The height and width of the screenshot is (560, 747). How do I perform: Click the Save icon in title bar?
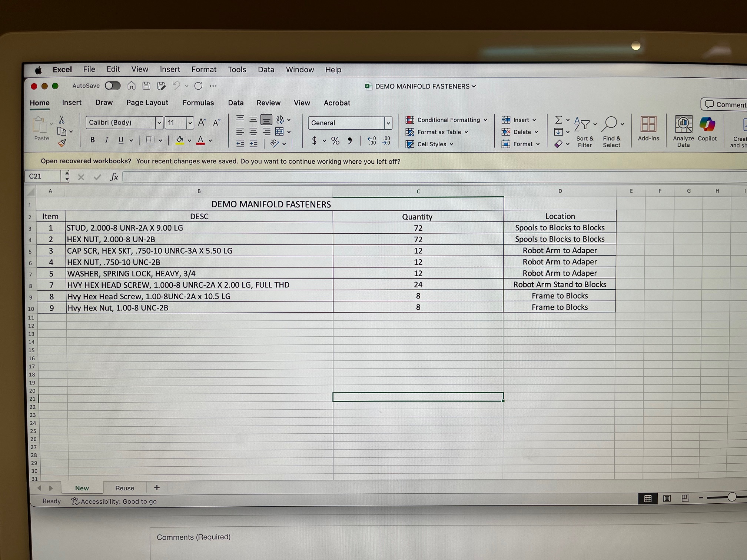pyautogui.click(x=146, y=86)
